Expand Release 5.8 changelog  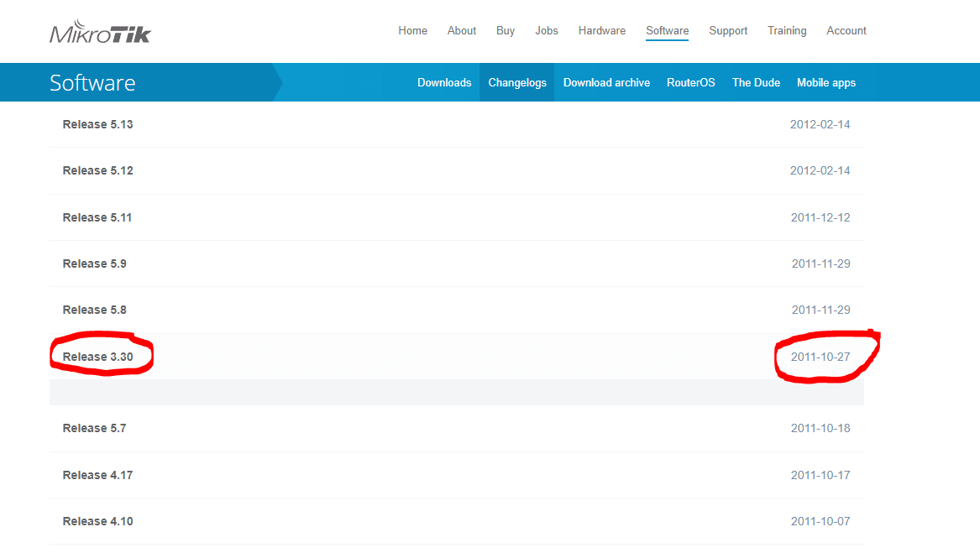pyautogui.click(x=457, y=310)
